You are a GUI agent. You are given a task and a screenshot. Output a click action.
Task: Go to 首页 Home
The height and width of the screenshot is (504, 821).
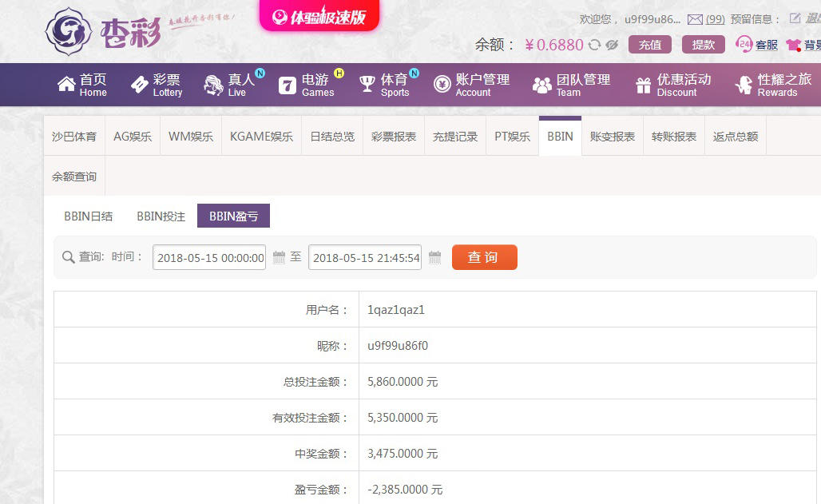tap(82, 85)
